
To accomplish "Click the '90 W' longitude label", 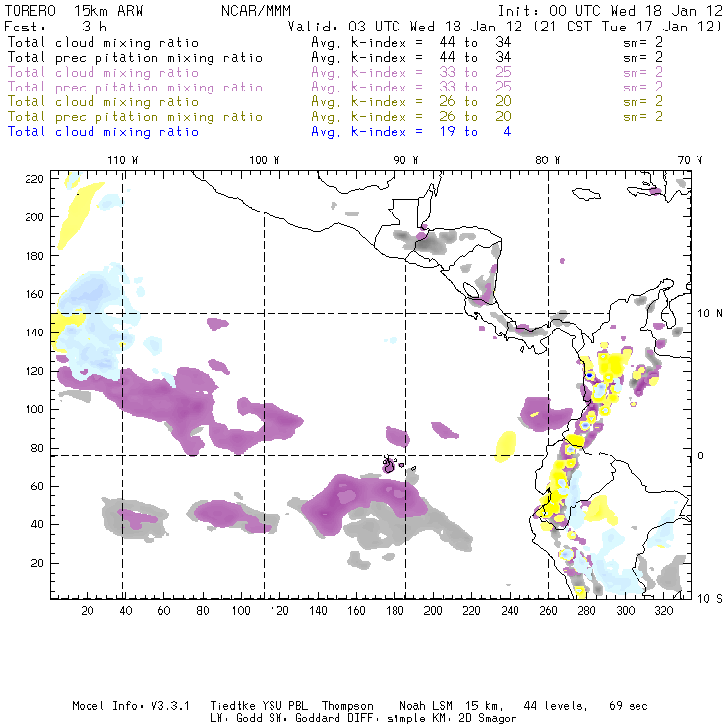I will coord(406,160).
